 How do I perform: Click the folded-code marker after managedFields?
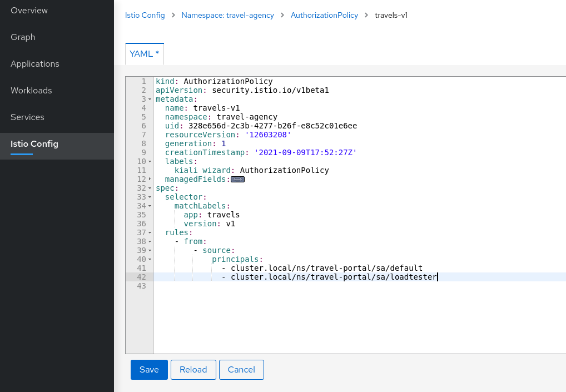[x=237, y=180]
